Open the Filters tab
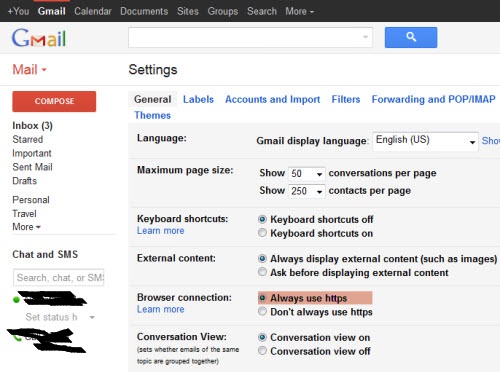 [x=346, y=99]
